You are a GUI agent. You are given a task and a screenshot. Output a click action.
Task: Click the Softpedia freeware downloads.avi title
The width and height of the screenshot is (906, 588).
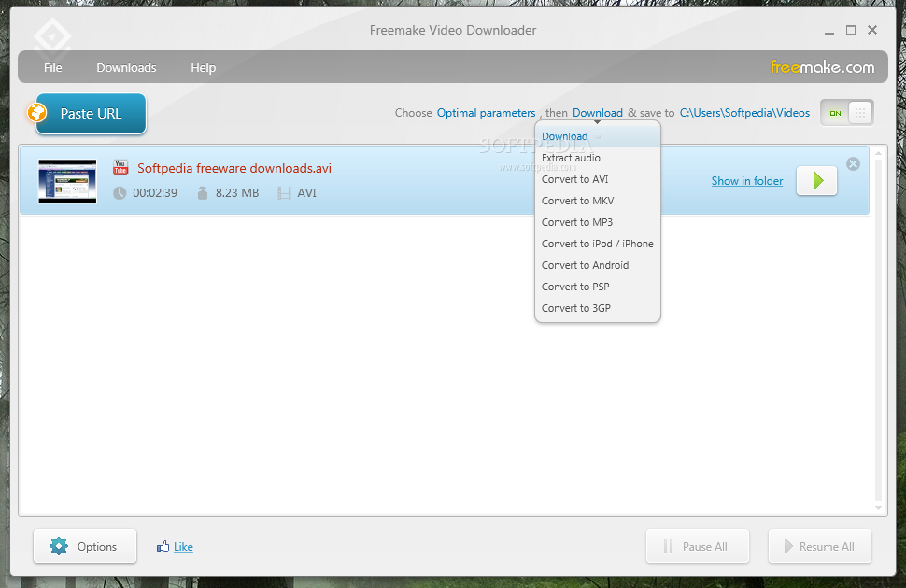coord(234,168)
